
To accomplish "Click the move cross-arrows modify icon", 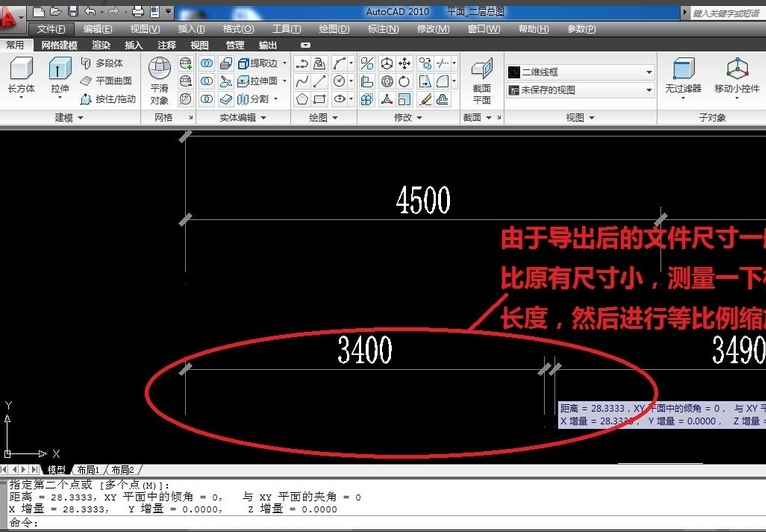I will pos(404,63).
